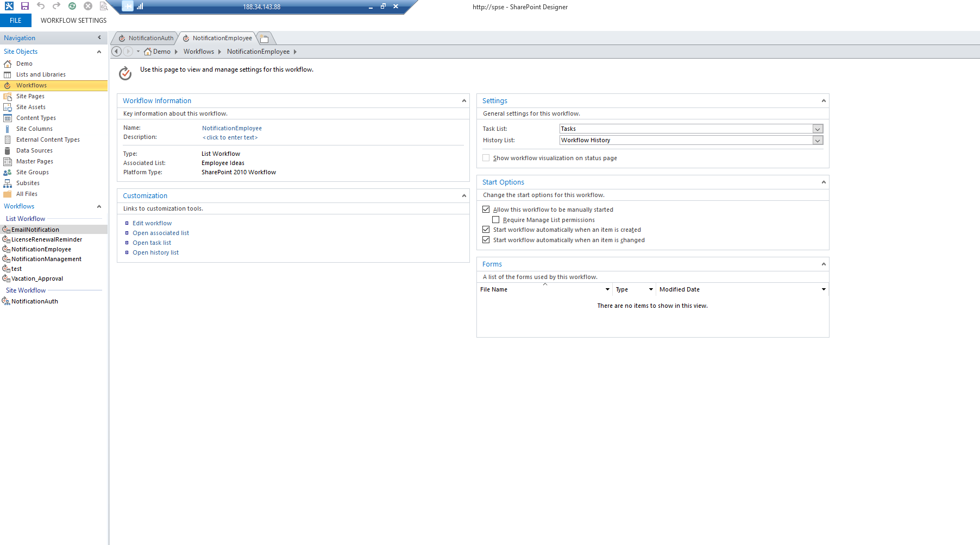Uncheck Allow this workflow to be manually started
Screen dimensions: 980x545
coord(486,210)
